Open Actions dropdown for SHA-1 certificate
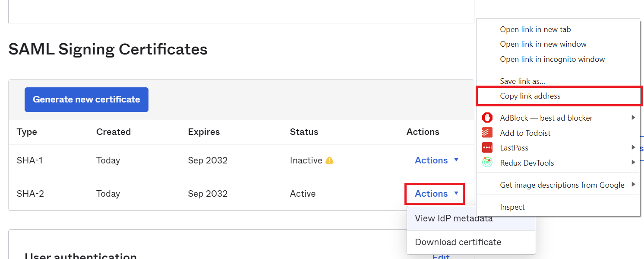This screenshot has width=644, height=259. (x=436, y=160)
